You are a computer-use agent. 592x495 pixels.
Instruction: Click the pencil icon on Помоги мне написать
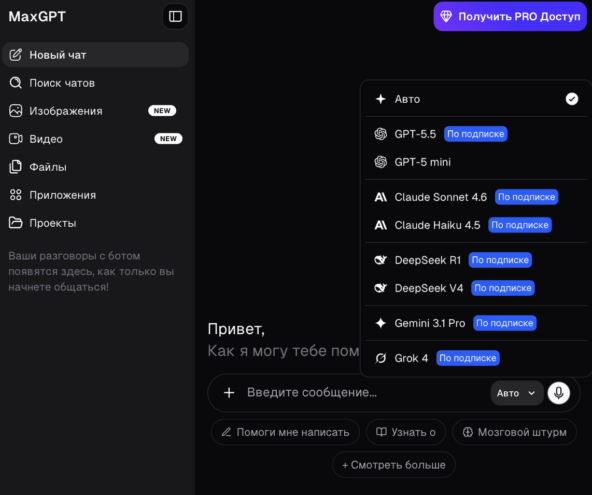(226, 432)
